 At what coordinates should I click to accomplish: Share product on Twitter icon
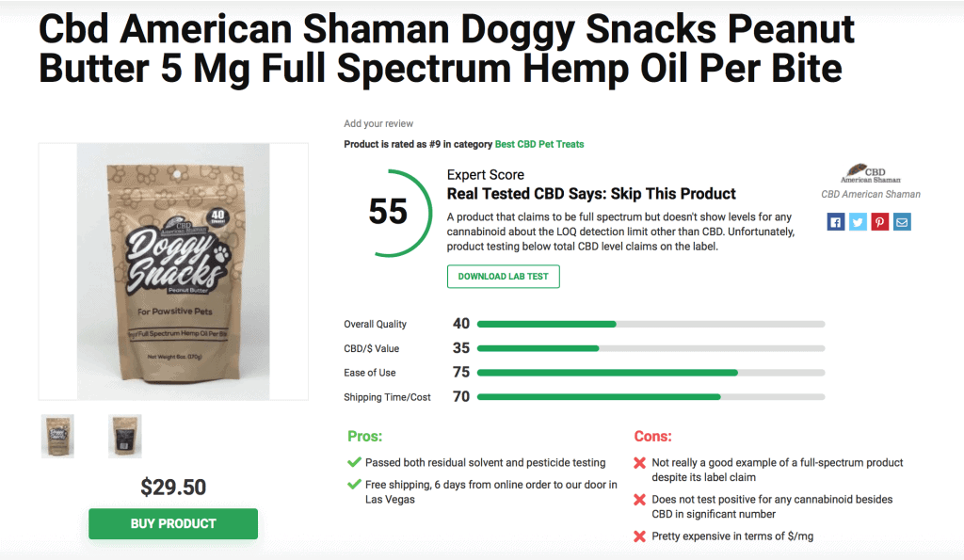tap(858, 222)
